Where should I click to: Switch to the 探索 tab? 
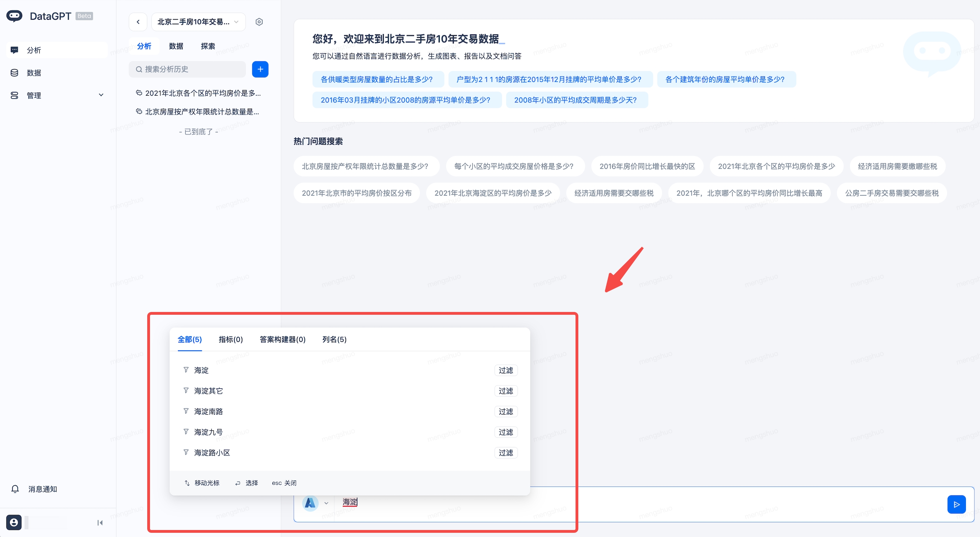(x=208, y=46)
